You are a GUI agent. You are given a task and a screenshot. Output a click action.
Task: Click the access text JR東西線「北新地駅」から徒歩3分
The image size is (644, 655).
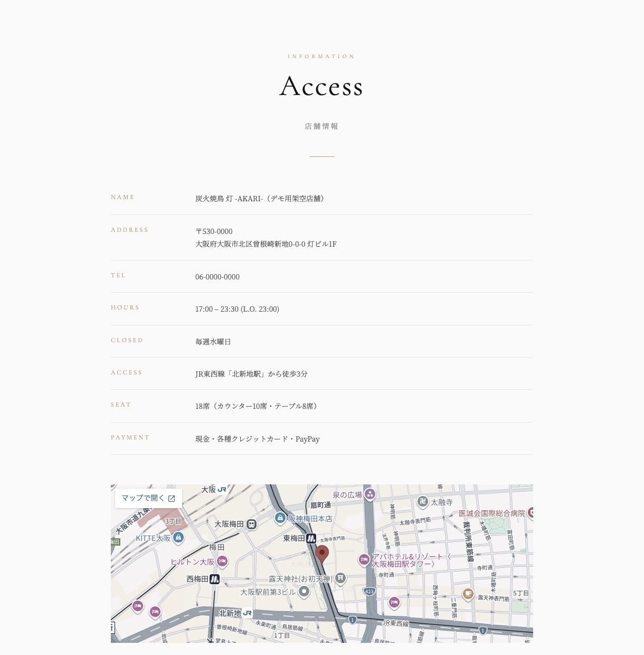251,374
